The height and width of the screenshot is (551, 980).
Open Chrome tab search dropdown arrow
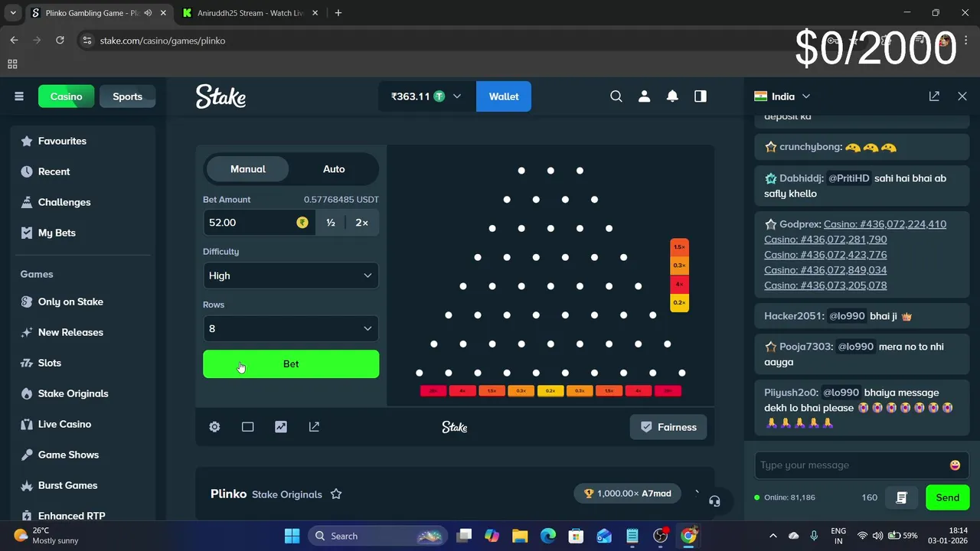pyautogui.click(x=13, y=13)
